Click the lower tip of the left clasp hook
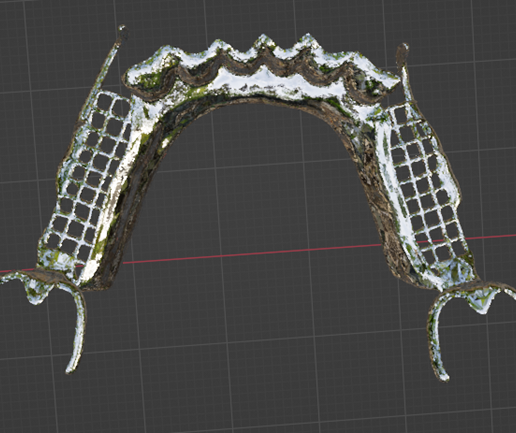This screenshot has height=433, width=516. 70,369
